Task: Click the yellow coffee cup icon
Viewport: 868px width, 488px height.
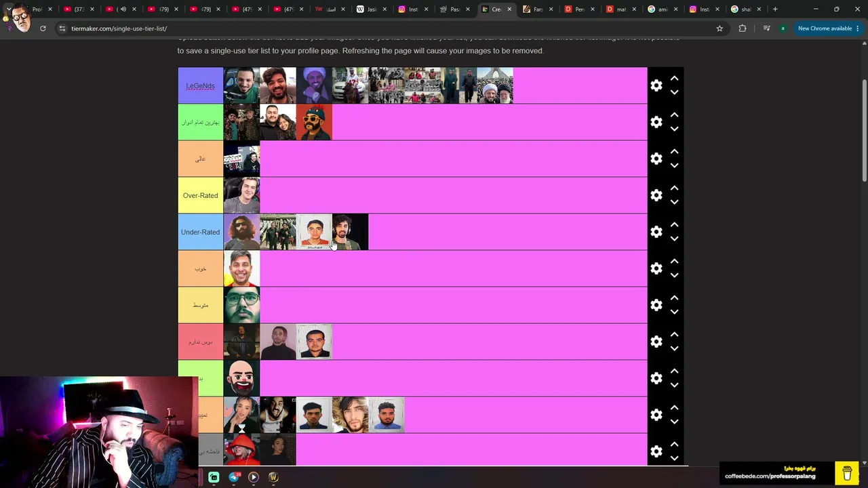Action: coord(847,472)
